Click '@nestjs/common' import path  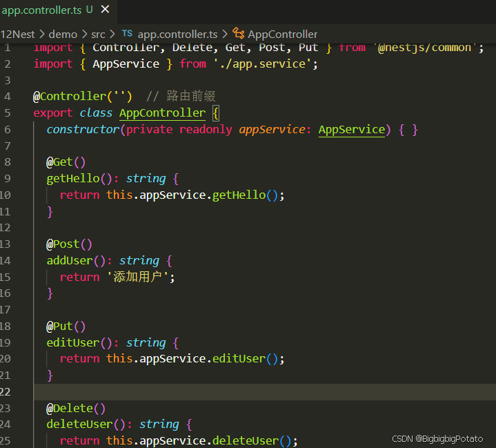424,48
